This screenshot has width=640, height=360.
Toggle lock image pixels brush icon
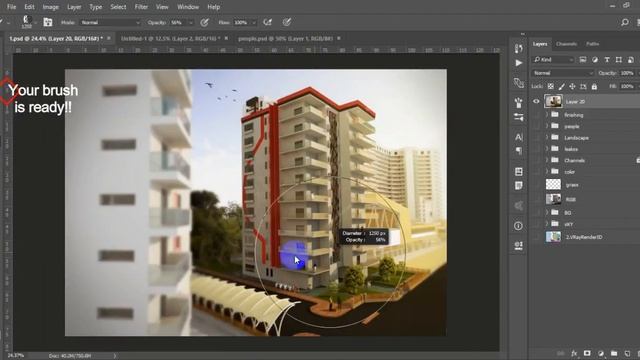tap(562, 87)
